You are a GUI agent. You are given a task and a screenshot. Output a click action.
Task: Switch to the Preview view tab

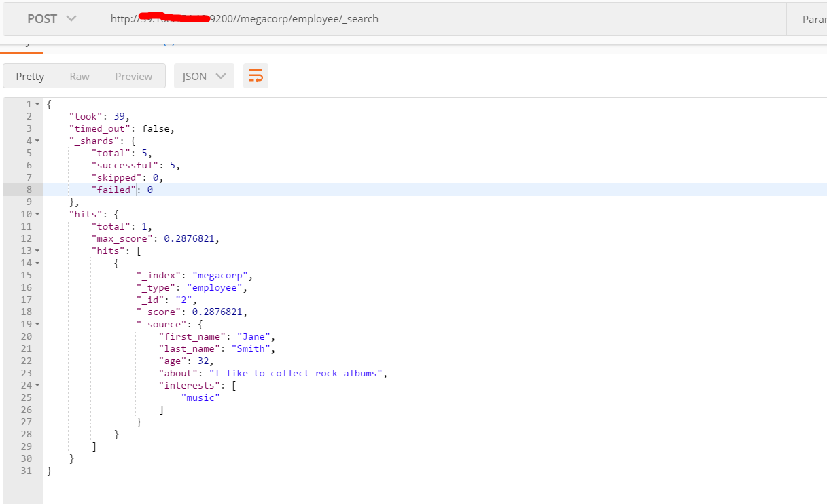tap(133, 76)
